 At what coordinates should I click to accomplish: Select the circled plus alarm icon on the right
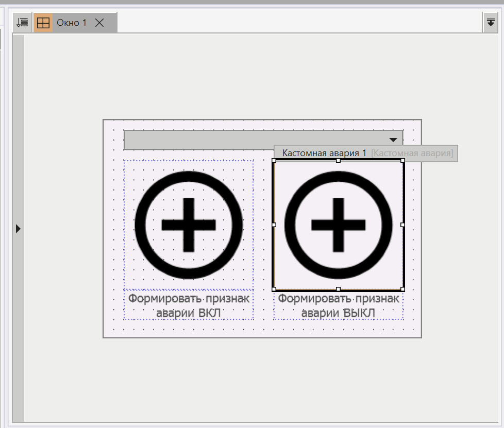point(338,224)
